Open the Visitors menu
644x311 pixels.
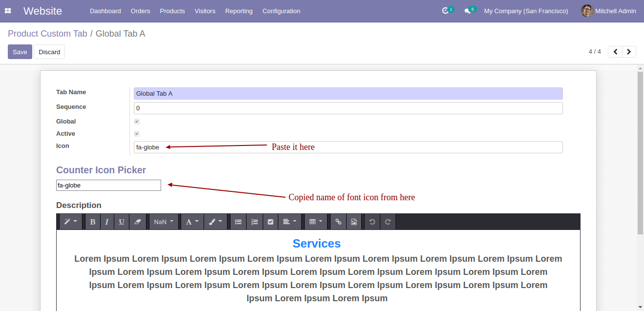[205, 11]
